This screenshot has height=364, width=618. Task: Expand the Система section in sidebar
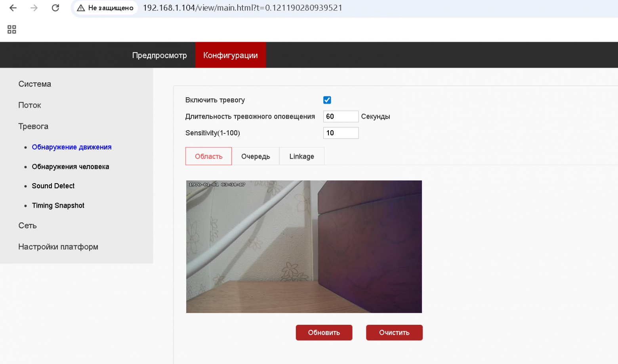tap(35, 84)
